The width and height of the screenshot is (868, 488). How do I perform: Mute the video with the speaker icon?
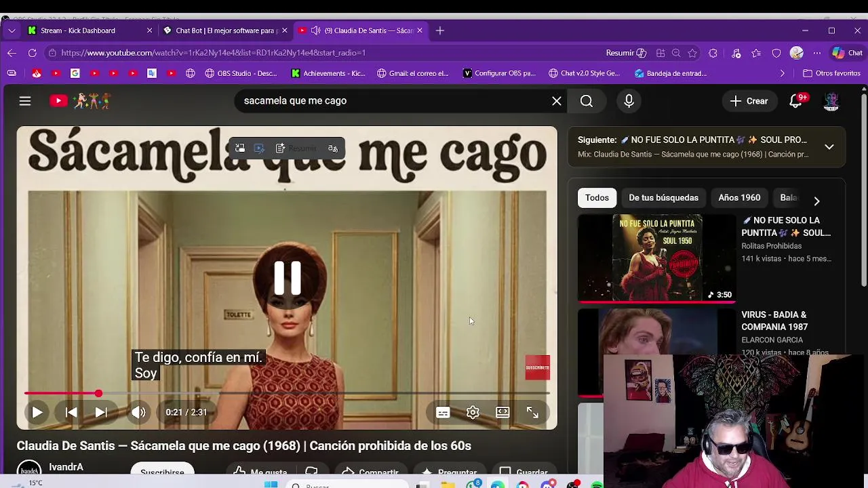click(x=138, y=412)
